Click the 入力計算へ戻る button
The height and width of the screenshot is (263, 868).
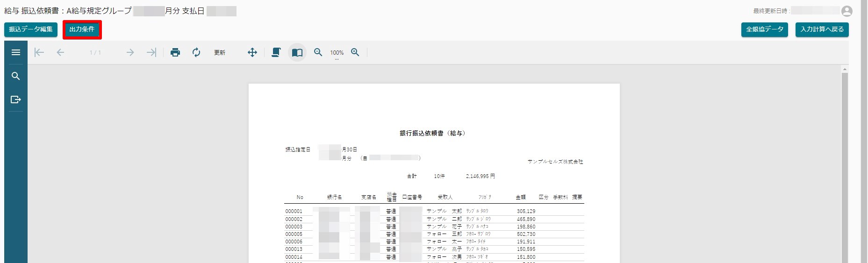point(822,29)
